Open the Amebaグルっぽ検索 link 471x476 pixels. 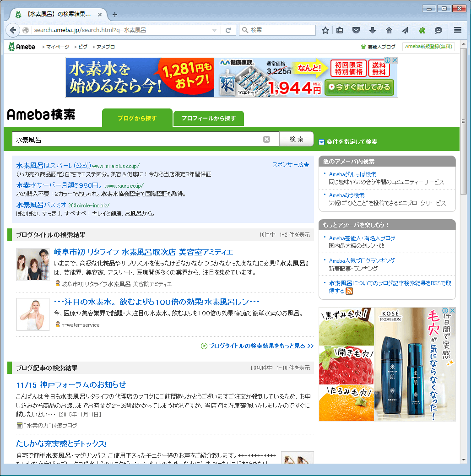click(x=352, y=174)
